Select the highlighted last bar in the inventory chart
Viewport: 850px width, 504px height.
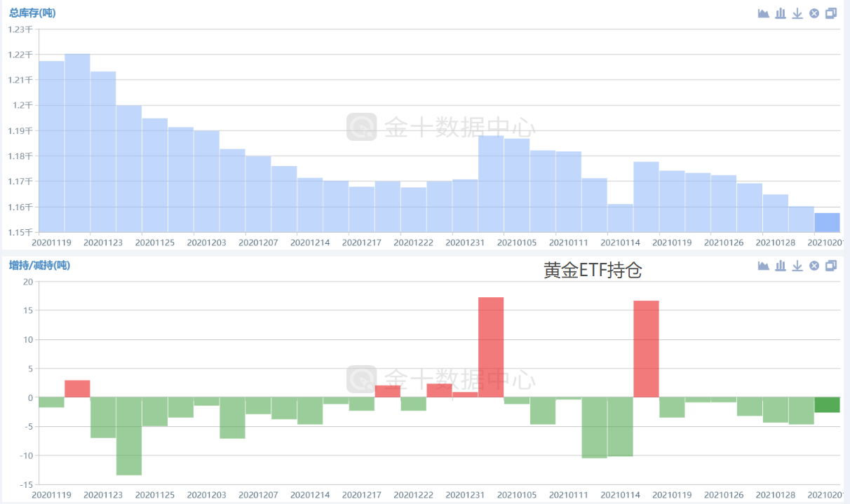(827, 222)
